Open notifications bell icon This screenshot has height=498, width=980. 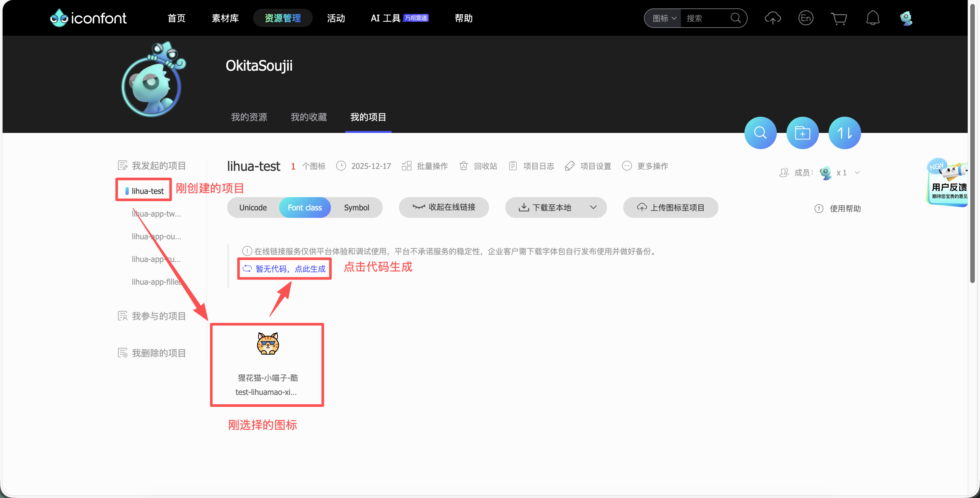tap(872, 18)
